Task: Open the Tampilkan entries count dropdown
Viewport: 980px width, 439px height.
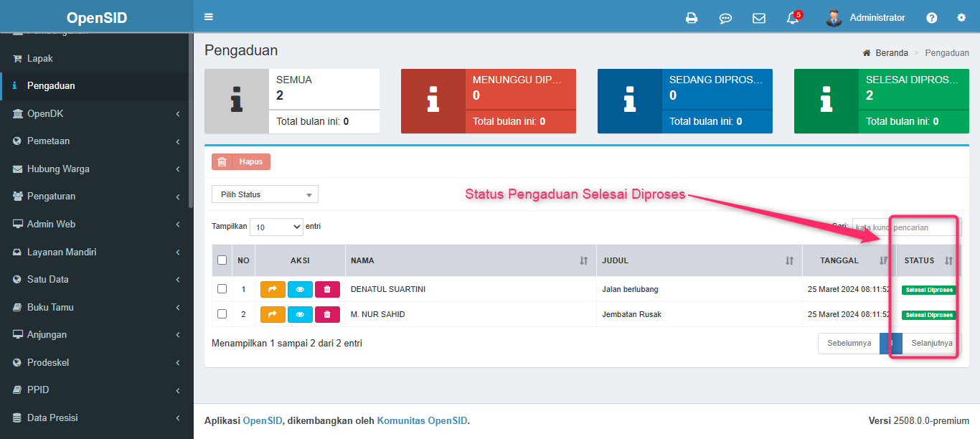Action: (276, 227)
